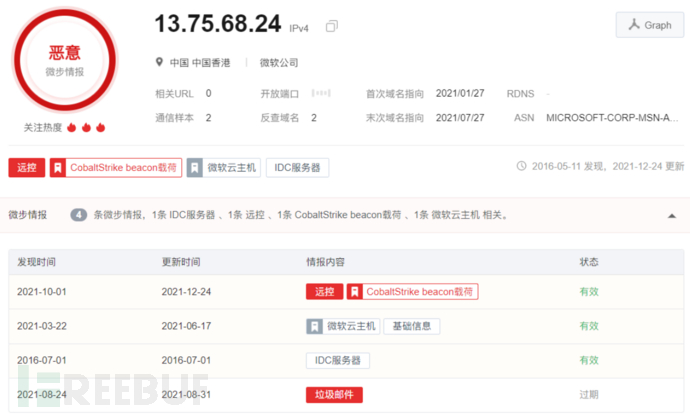
Task: Click the bookmark icon of the table 微软云主机 tag
Action: 314,326
